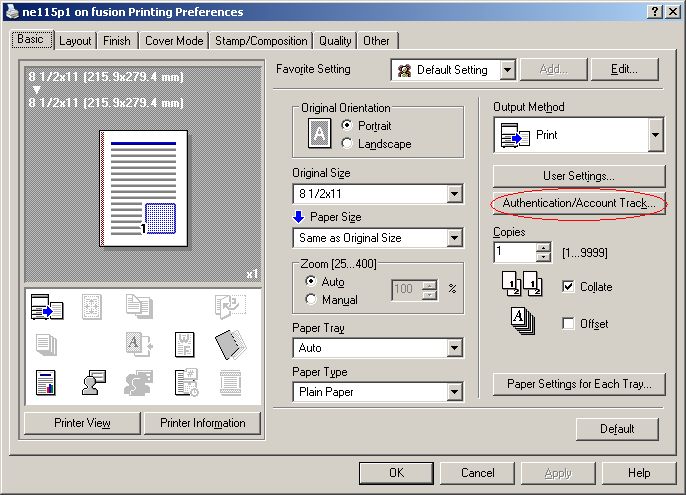Click the context help question mark button

tap(654, 12)
